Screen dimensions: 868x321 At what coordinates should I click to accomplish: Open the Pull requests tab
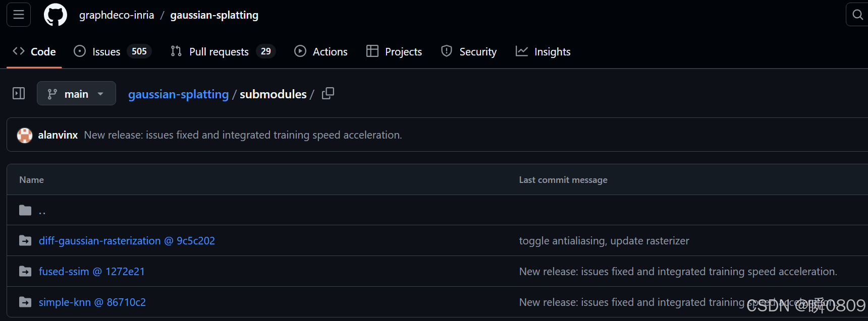click(223, 51)
